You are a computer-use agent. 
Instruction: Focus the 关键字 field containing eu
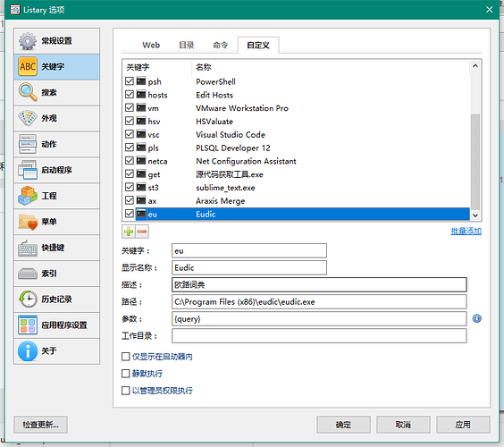pos(249,251)
